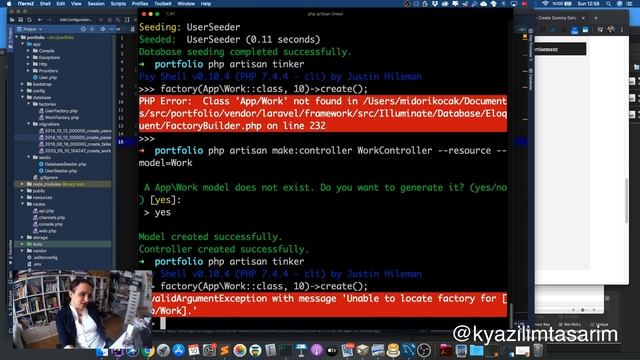This screenshot has width=640, height=360.
Task: Open the Toolbelt menu
Action: tap(162, 4)
